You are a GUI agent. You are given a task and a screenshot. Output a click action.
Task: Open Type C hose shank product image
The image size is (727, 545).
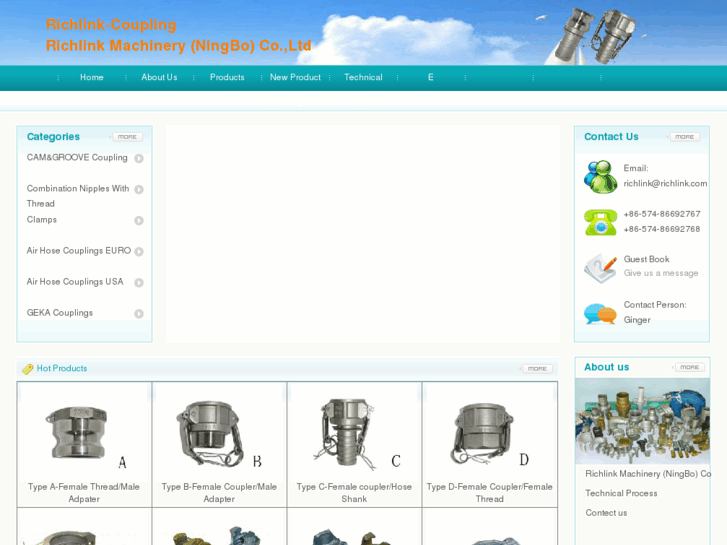[354, 434]
